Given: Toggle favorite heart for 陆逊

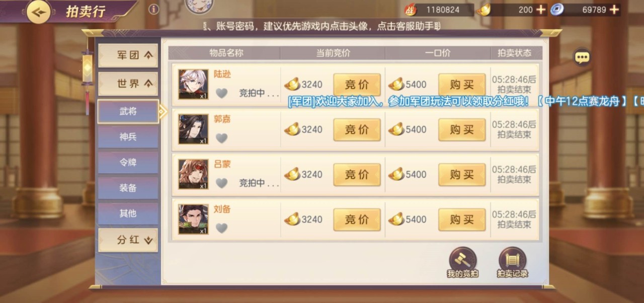Looking at the screenshot, I should [x=222, y=93].
